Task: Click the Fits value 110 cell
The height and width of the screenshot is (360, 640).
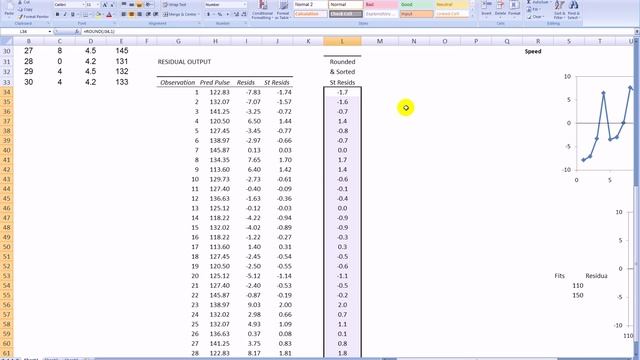Action: 578,286
